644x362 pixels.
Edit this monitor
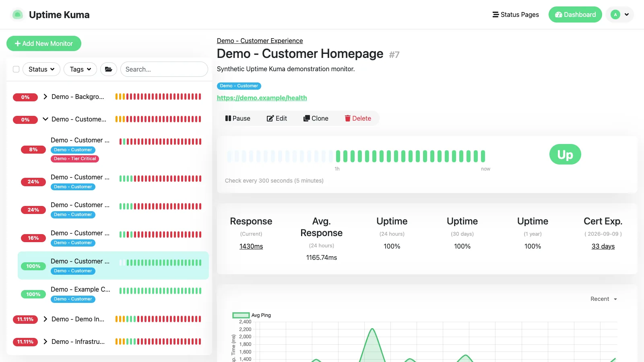277,118
